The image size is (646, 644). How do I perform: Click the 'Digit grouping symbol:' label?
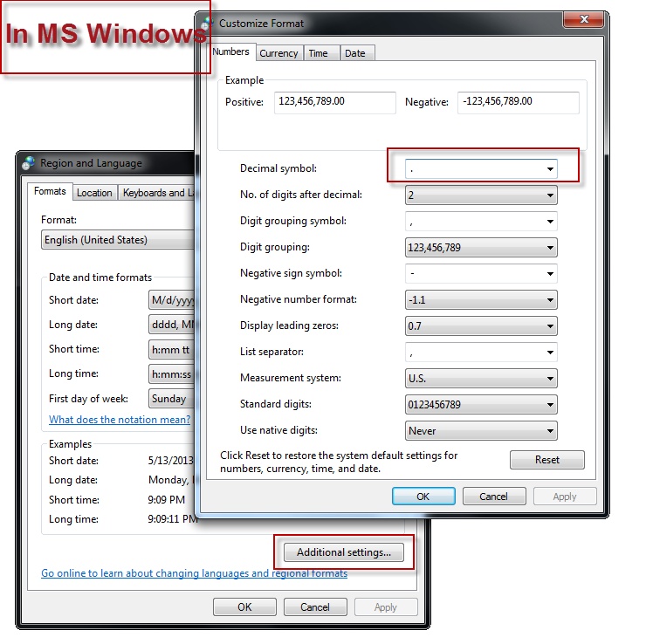pyautogui.click(x=293, y=221)
